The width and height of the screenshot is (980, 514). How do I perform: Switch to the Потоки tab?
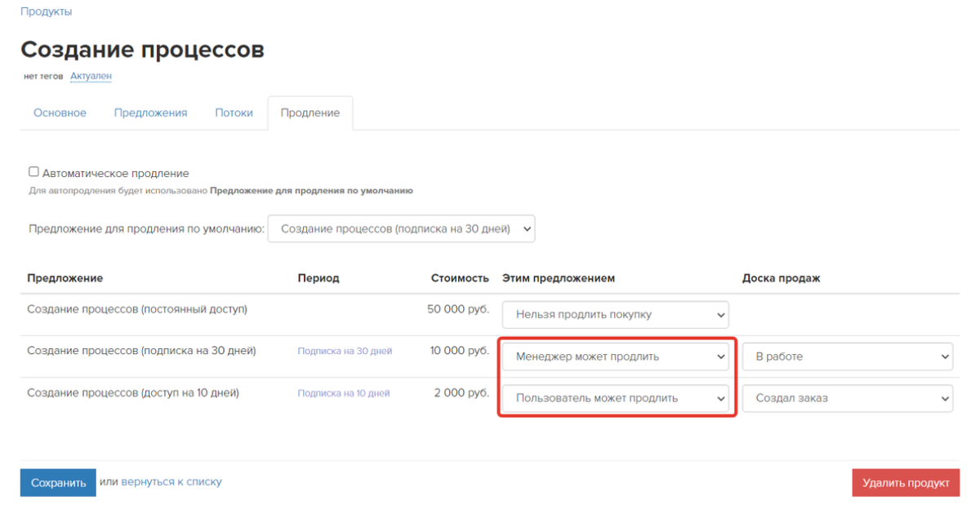tap(234, 113)
